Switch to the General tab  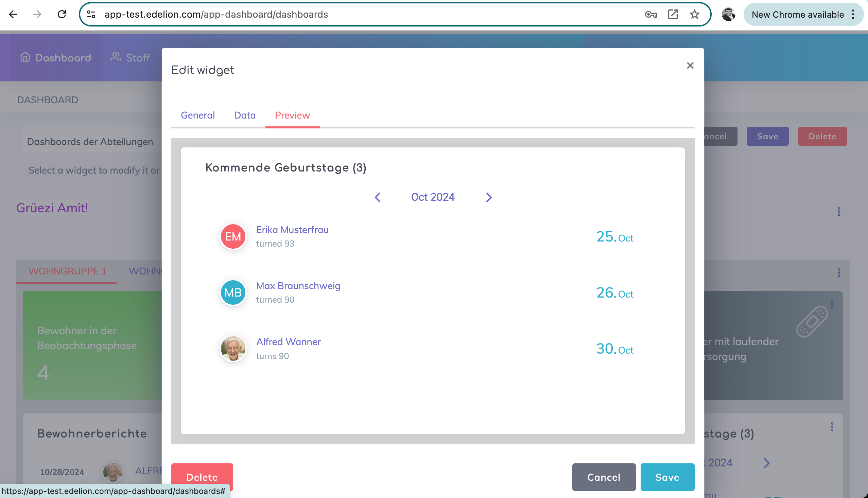(198, 115)
